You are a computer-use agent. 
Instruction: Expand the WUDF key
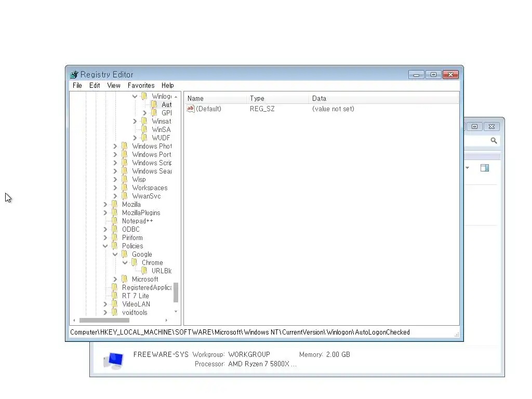[135, 138]
